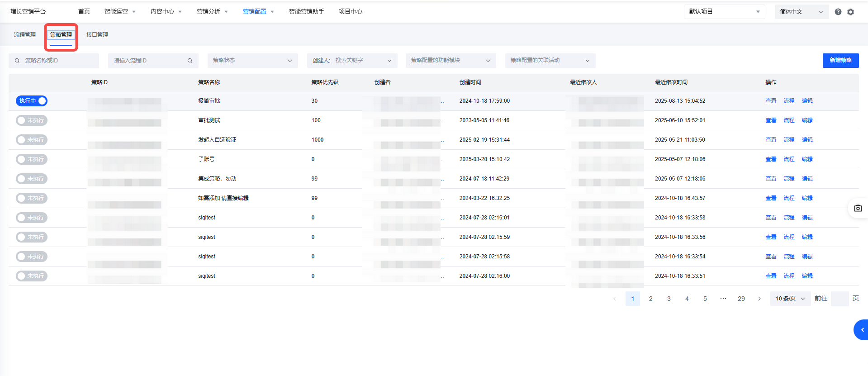
Task: Click the 策略名称或ID search field
Action: click(54, 61)
